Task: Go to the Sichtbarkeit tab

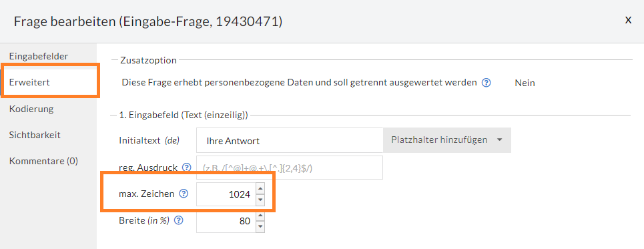Action: pyautogui.click(x=35, y=135)
